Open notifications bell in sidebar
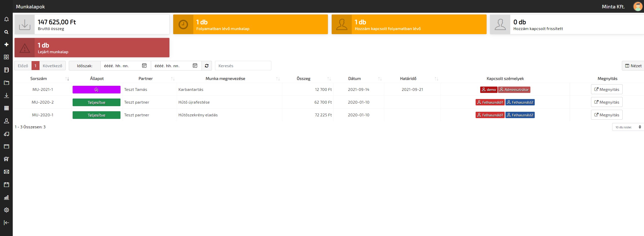The image size is (644, 236). [6, 19]
